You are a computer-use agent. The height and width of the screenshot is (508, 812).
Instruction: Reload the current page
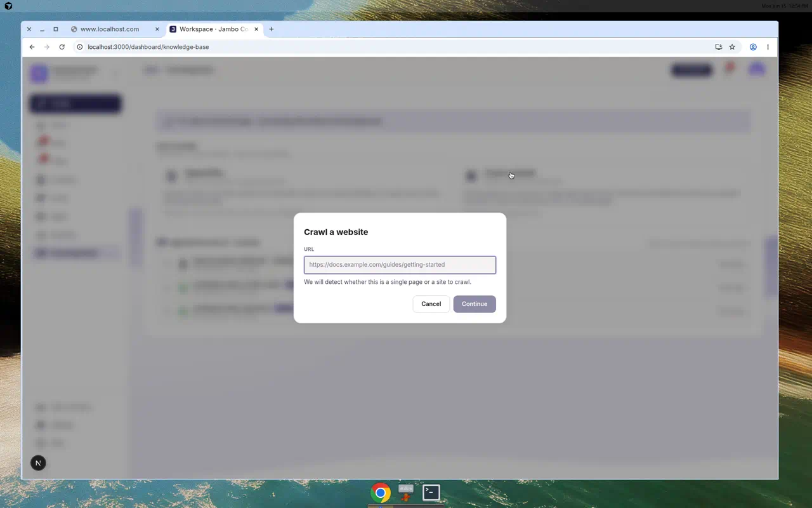[x=62, y=47]
